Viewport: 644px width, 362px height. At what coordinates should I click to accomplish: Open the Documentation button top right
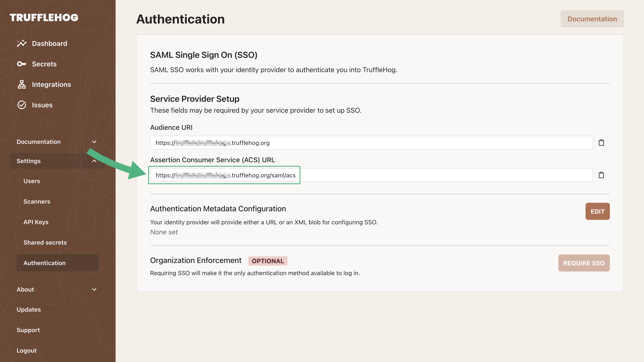[592, 19]
